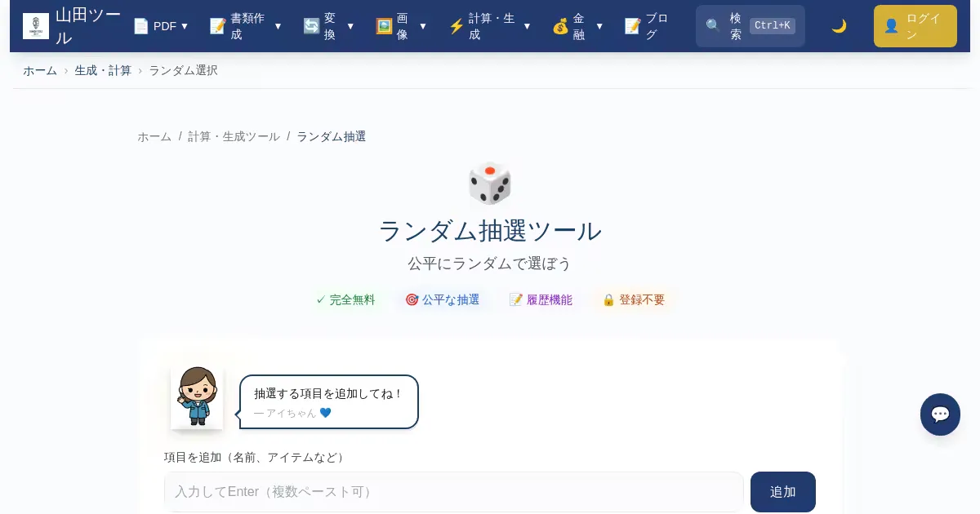Open the 金融 dropdown arrow
Image resolution: width=980 pixels, height=514 pixels.
[x=599, y=26]
